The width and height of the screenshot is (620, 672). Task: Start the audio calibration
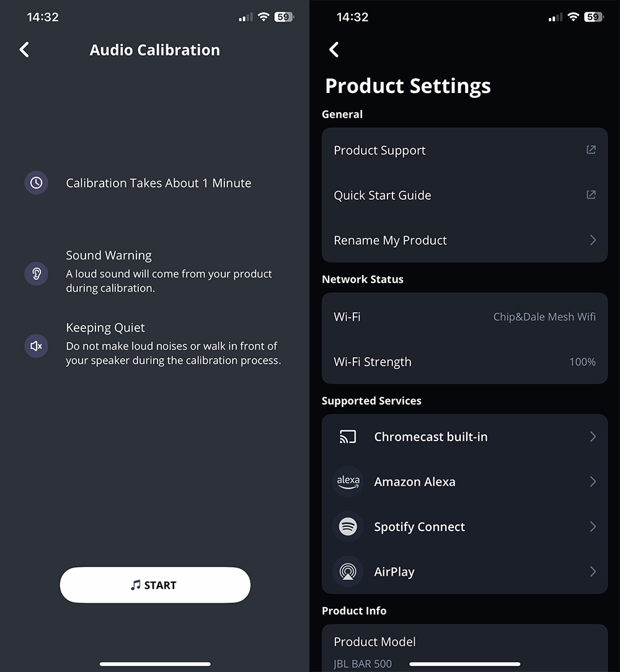click(155, 585)
